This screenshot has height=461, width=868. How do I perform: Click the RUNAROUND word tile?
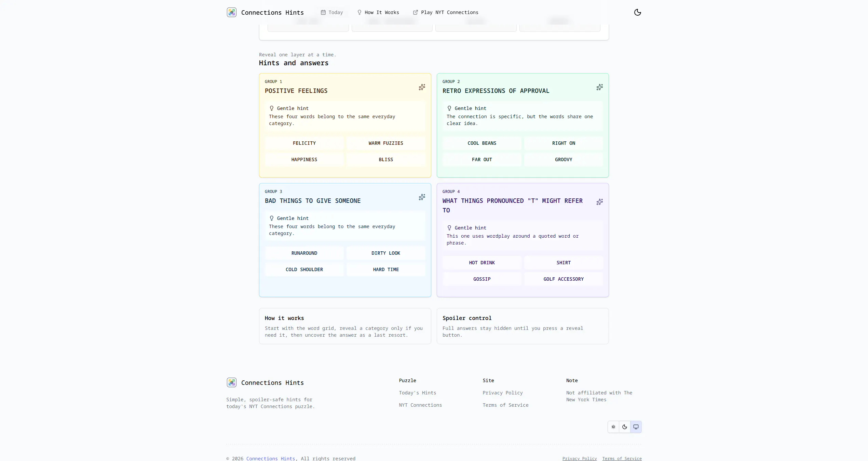(x=304, y=253)
